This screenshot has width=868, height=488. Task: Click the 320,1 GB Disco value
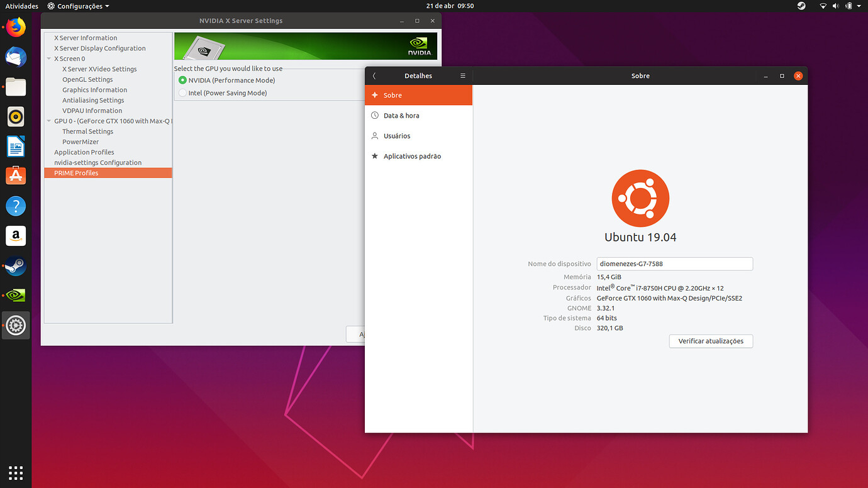[609, 328]
